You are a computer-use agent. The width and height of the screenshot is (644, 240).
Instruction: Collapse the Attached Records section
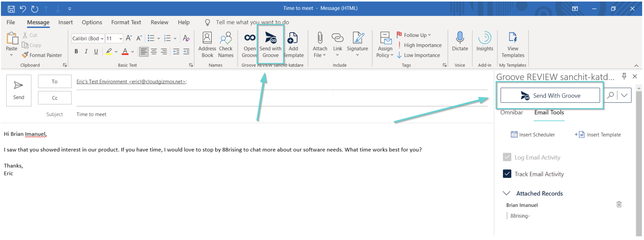tap(506, 193)
